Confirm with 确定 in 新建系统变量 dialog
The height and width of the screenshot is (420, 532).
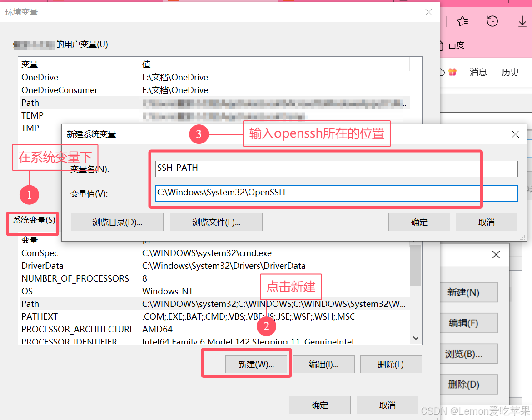[419, 222]
